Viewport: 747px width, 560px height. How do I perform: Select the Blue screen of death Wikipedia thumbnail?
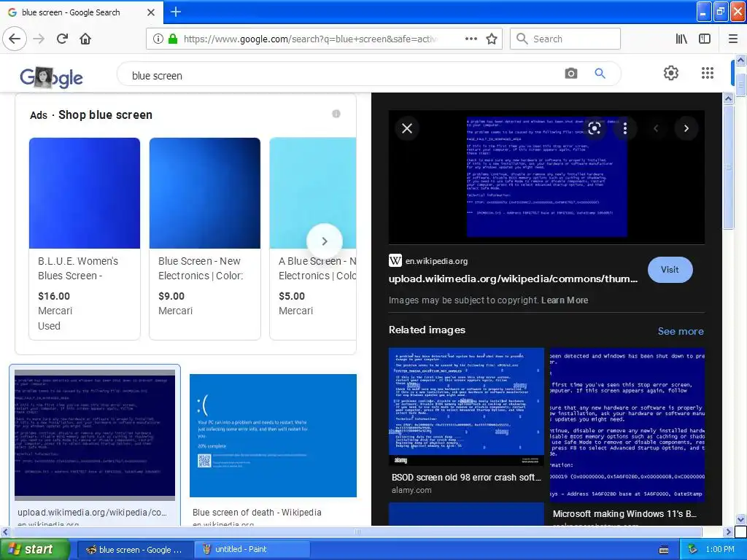pos(273,435)
